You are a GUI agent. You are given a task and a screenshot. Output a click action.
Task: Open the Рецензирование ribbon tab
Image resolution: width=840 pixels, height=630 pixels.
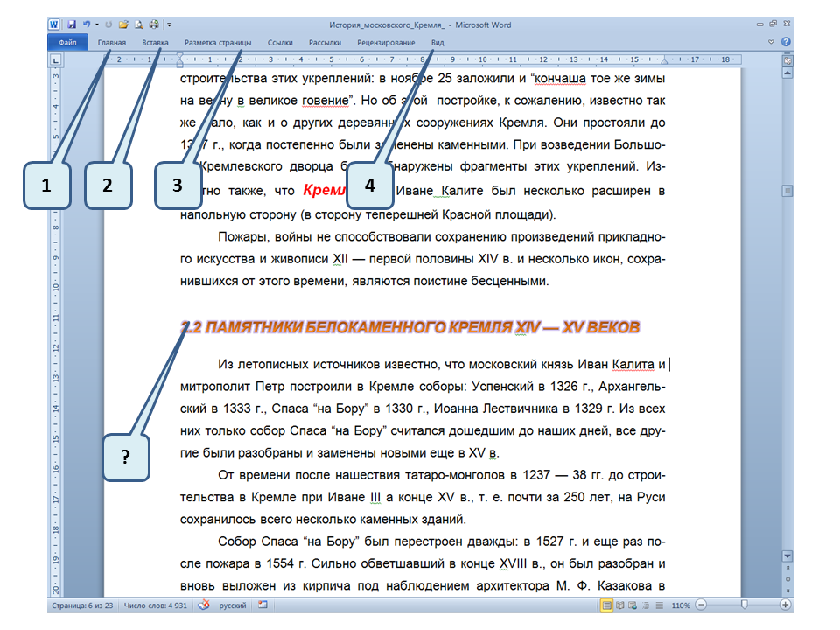[386, 42]
